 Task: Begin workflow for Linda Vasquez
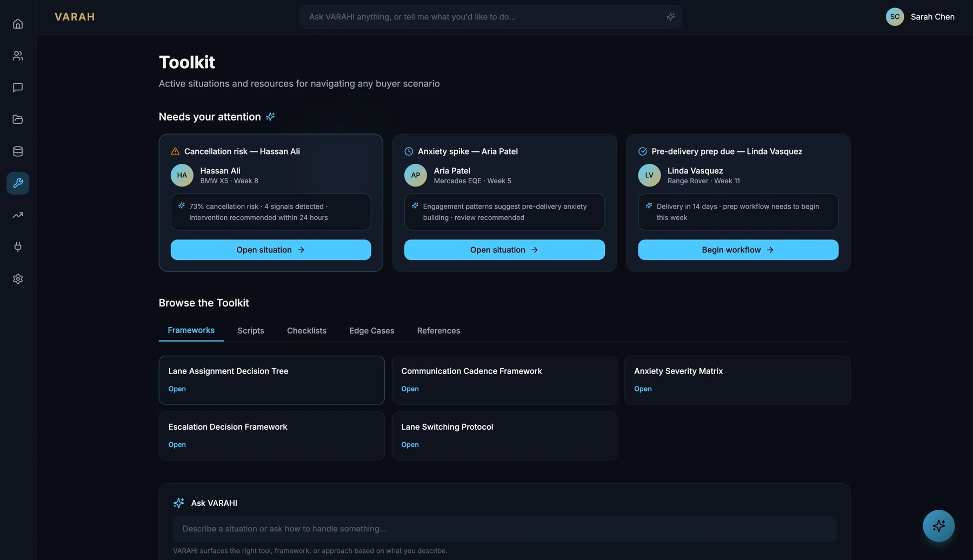pyautogui.click(x=738, y=250)
